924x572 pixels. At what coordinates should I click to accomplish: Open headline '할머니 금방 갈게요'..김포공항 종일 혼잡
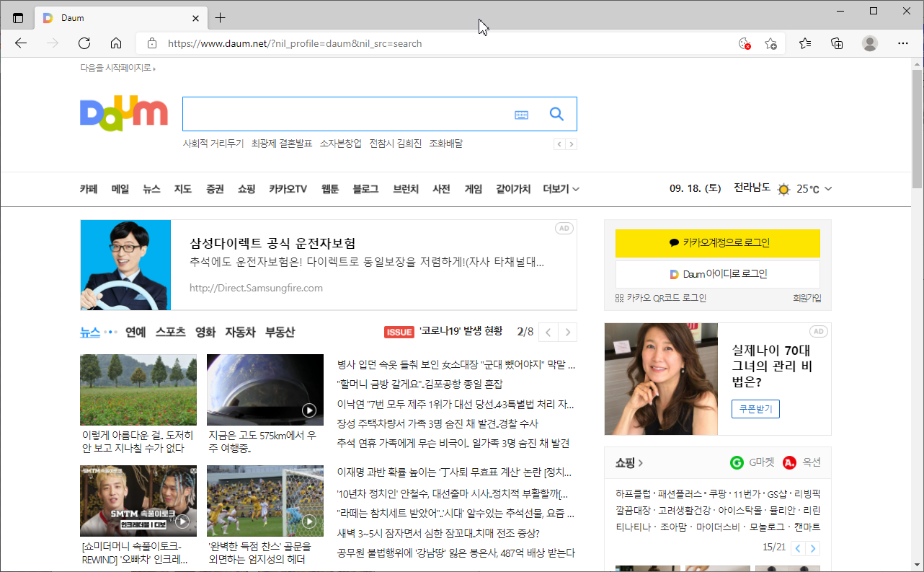419,384
